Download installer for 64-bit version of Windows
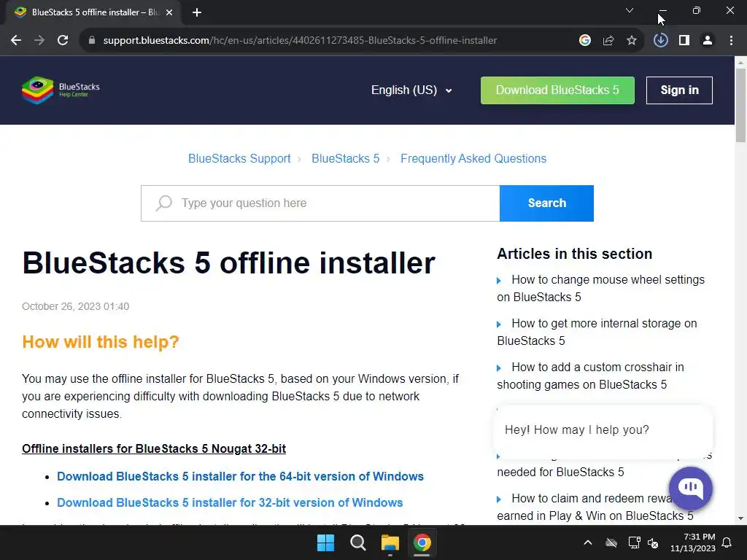The height and width of the screenshot is (560, 747). click(x=240, y=477)
